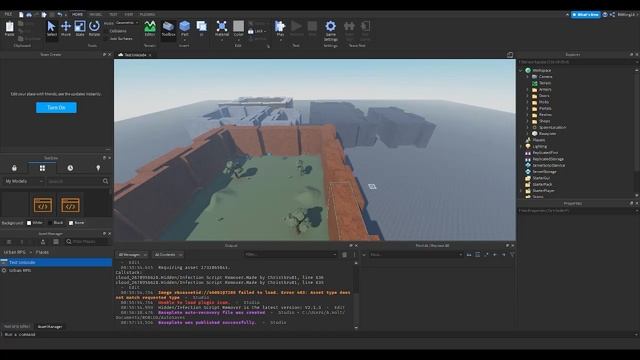640x360 pixels.
Task: Open Toolbox Creations lightbulb tab
Action: click(98, 168)
